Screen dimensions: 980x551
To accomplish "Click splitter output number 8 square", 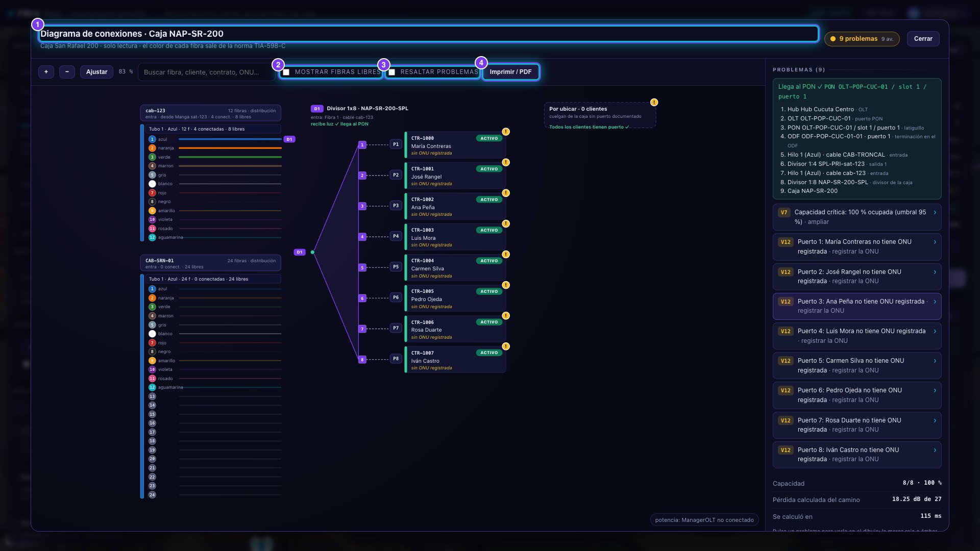I will click(362, 359).
